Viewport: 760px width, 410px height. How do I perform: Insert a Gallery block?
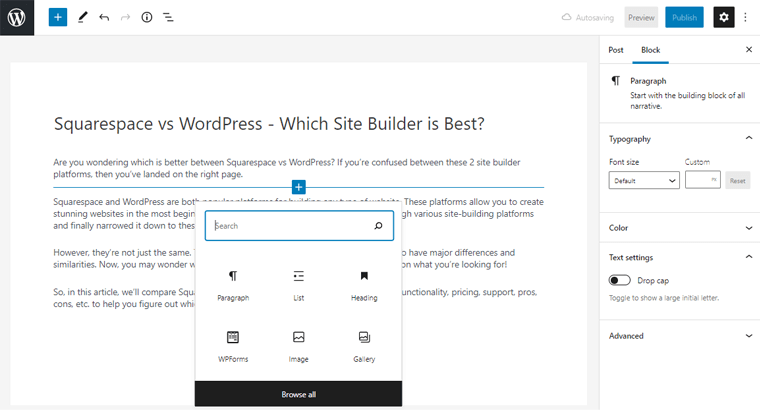tap(364, 347)
